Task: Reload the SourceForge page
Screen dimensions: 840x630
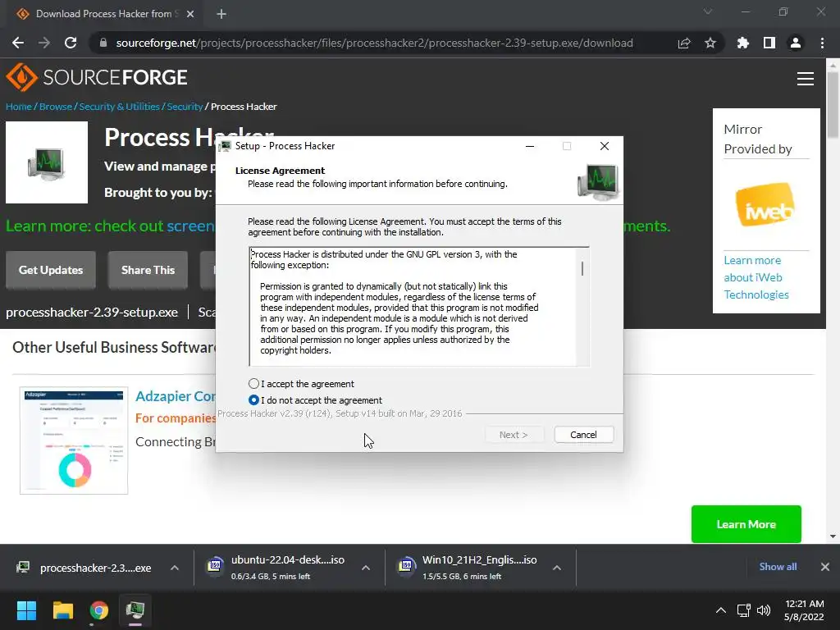Action: point(71,43)
